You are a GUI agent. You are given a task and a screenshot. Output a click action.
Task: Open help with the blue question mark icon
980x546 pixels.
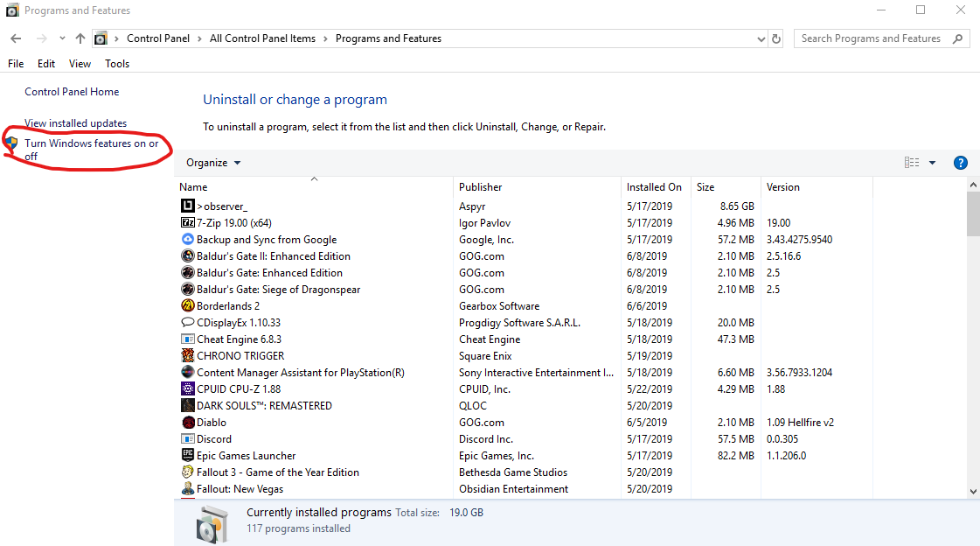(961, 163)
